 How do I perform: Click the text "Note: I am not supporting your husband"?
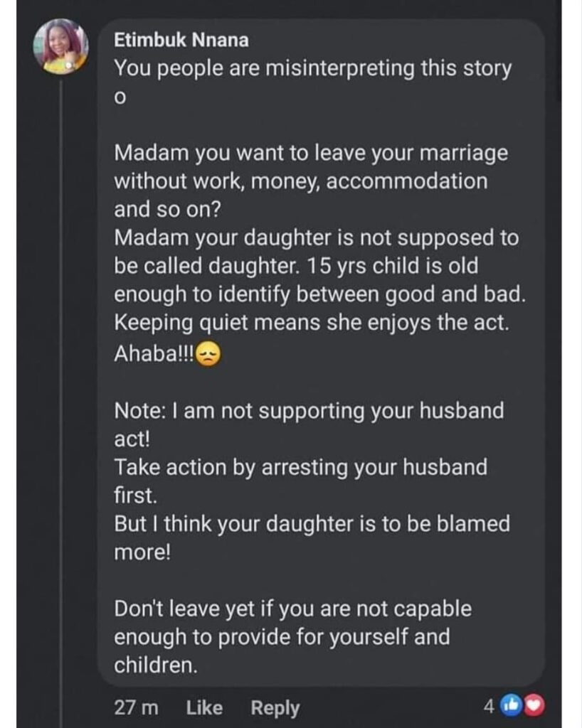[x=309, y=410]
